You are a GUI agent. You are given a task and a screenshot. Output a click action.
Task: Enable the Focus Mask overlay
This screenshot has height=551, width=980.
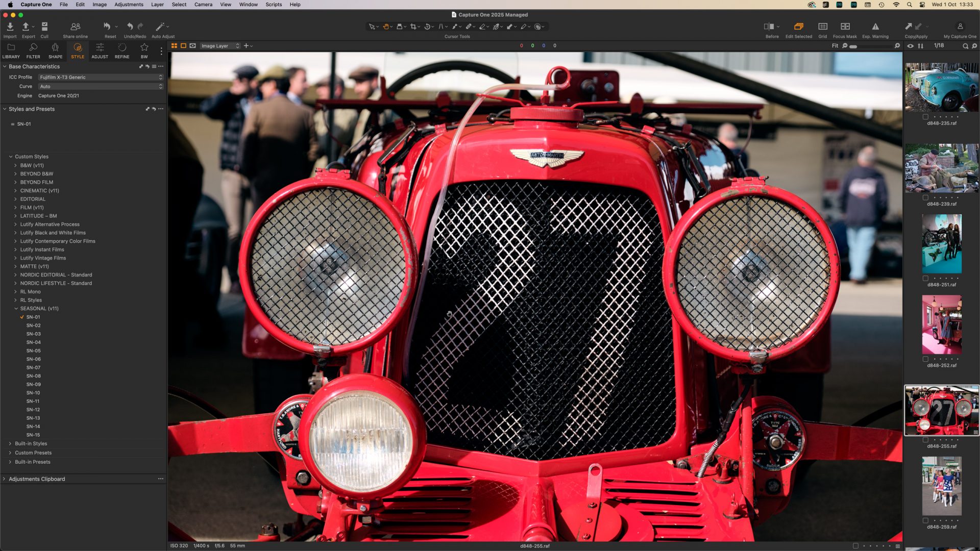(845, 26)
